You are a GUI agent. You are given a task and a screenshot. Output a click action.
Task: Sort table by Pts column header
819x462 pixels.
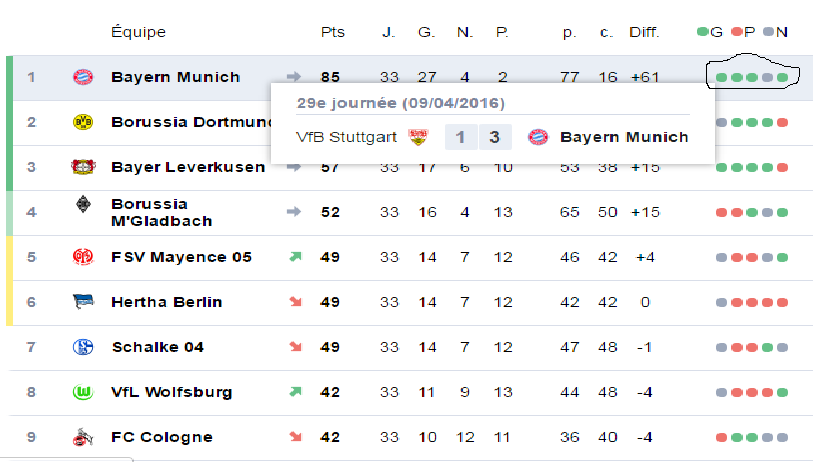[333, 32]
